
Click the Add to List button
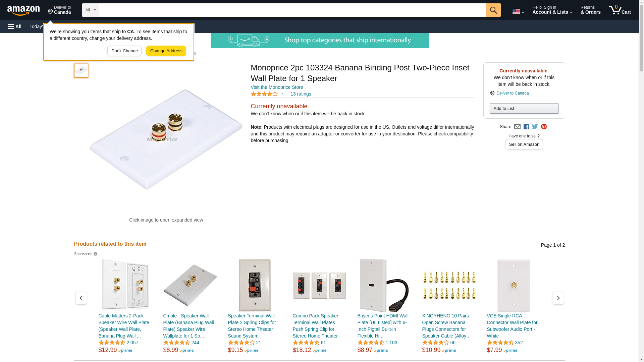524,108
